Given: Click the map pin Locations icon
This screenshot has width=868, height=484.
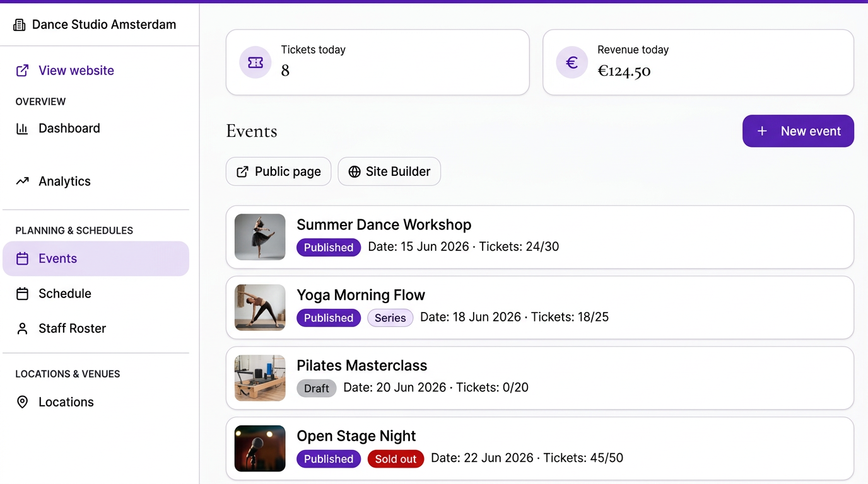Looking at the screenshot, I should pos(22,402).
